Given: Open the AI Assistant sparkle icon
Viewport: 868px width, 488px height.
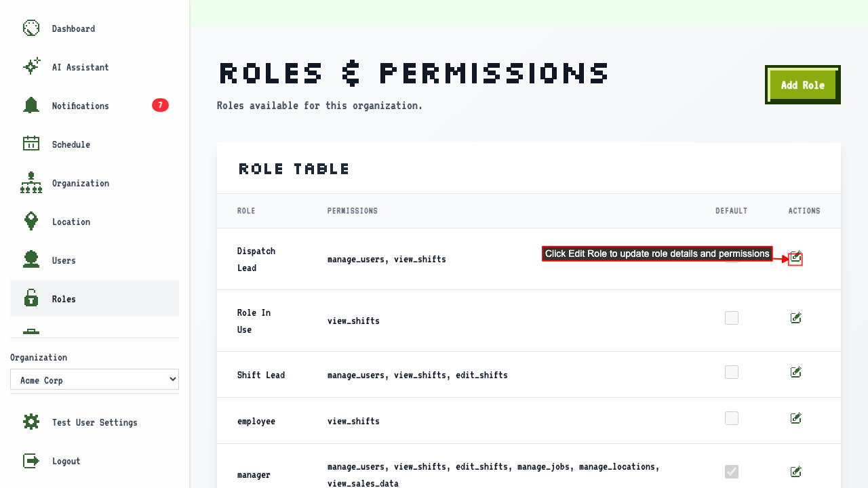Looking at the screenshot, I should coord(31,67).
